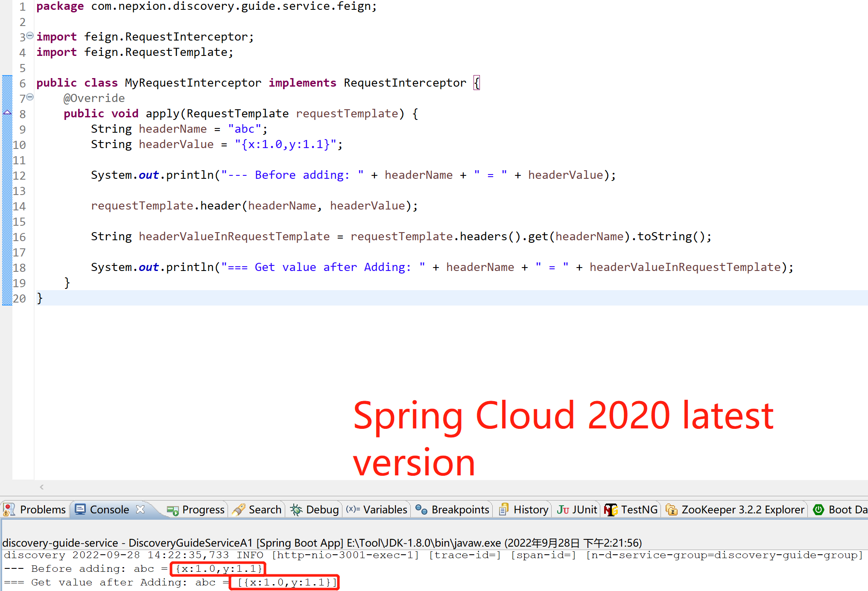Viewport: 868px width, 591px height.
Task: Click the TestNG view icon
Action: tap(611, 509)
